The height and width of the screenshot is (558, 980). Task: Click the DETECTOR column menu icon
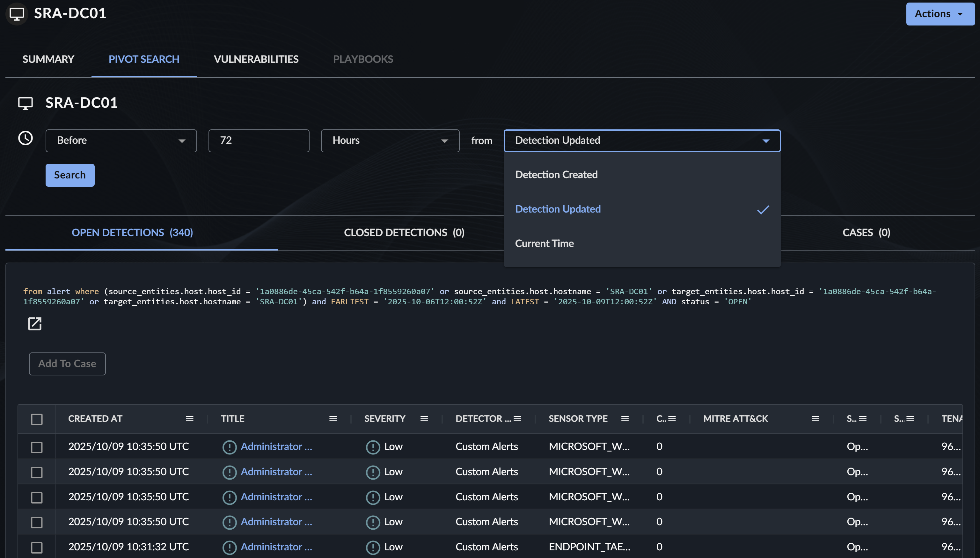(517, 419)
